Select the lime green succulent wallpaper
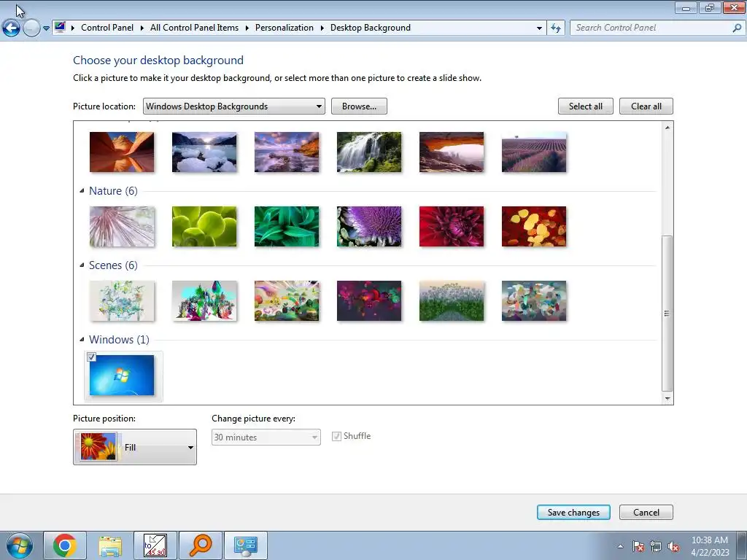Screen dimensions: 747x560 [x=204, y=226]
